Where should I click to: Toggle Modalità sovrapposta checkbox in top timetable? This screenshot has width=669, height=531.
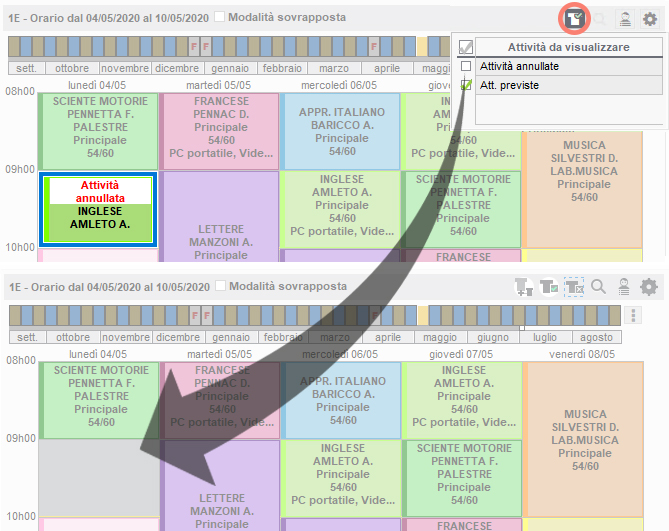point(219,17)
